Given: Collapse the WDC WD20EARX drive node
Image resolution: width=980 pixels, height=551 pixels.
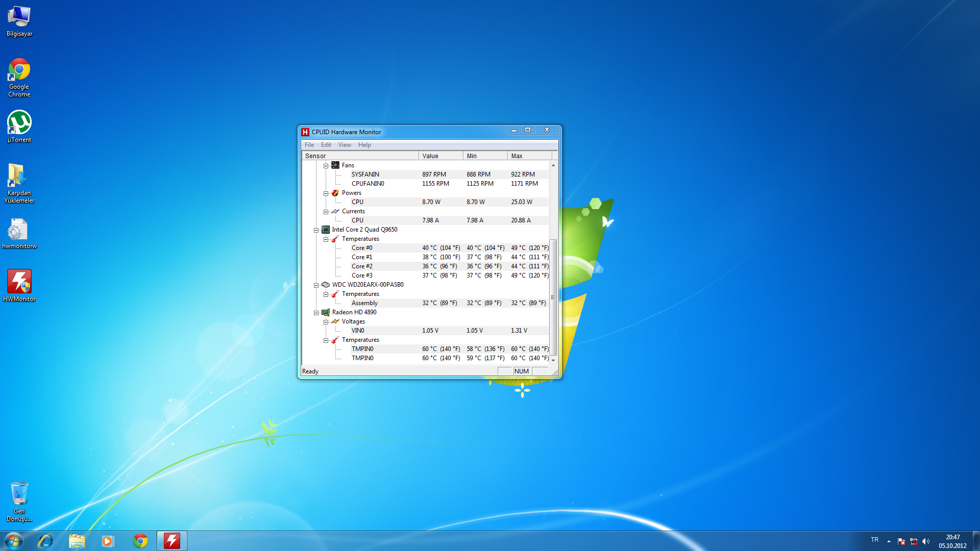Looking at the screenshot, I should (316, 285).
